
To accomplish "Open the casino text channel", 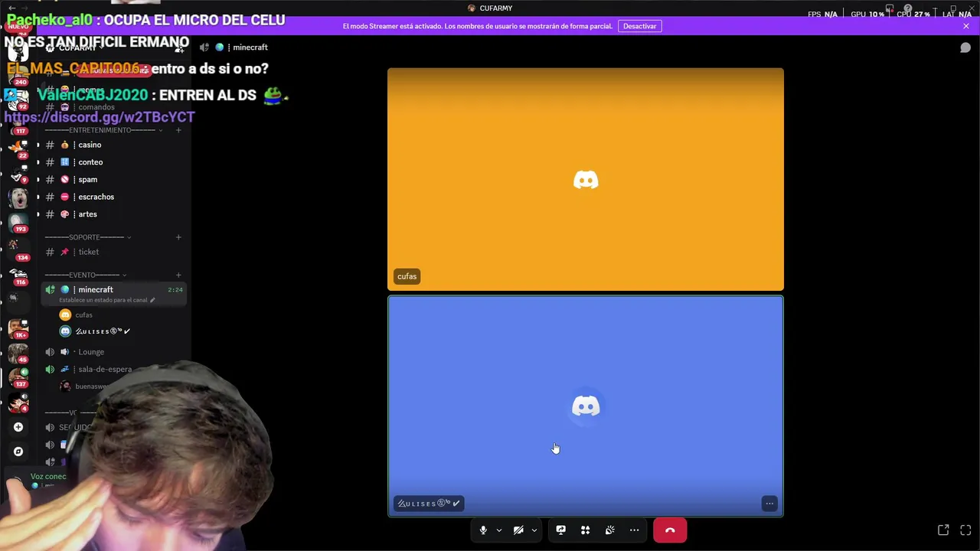I will [113, 145].
